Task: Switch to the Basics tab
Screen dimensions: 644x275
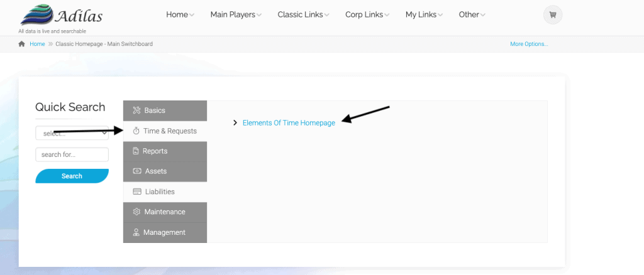Action: [165, 111]
